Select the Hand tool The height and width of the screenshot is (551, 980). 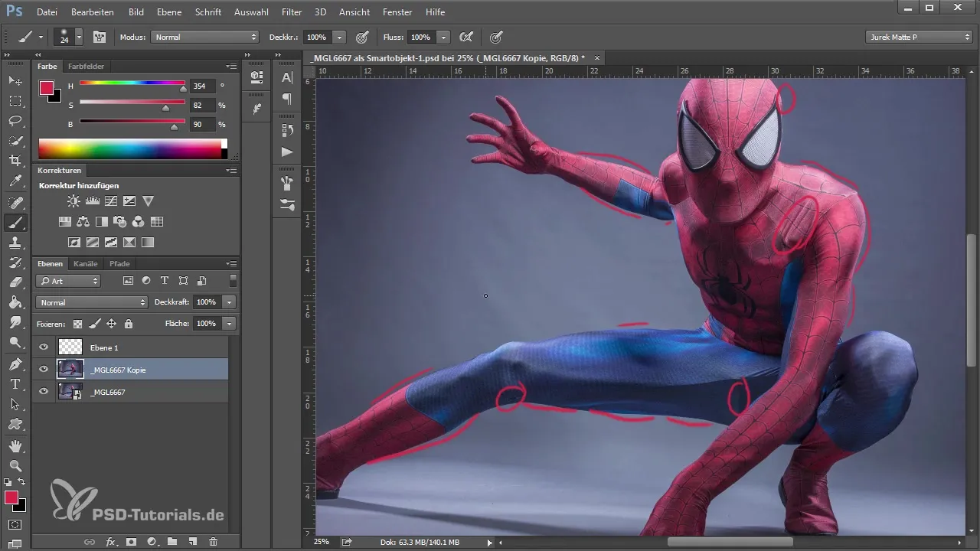15,445
